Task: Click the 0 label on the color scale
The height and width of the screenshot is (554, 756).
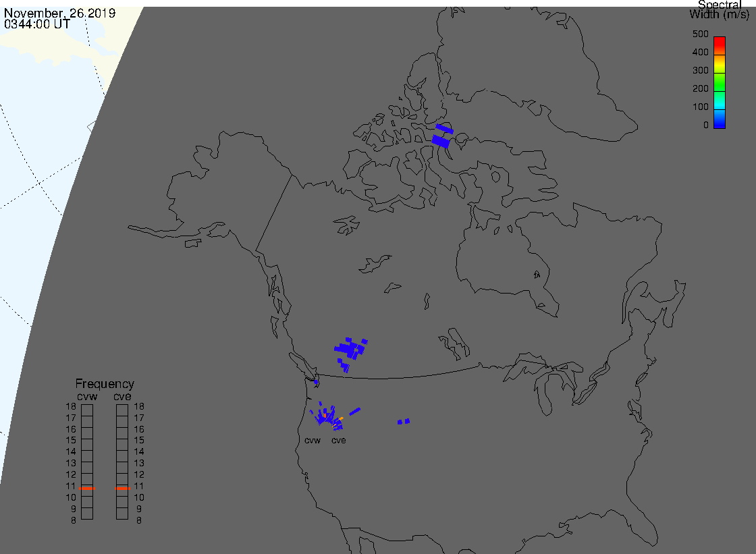Action: 706,126
